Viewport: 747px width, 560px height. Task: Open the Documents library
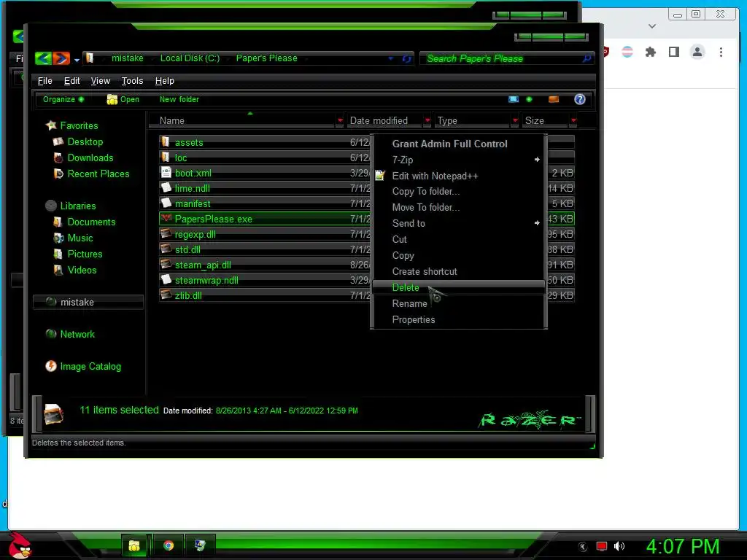click(x=85, y=222)
